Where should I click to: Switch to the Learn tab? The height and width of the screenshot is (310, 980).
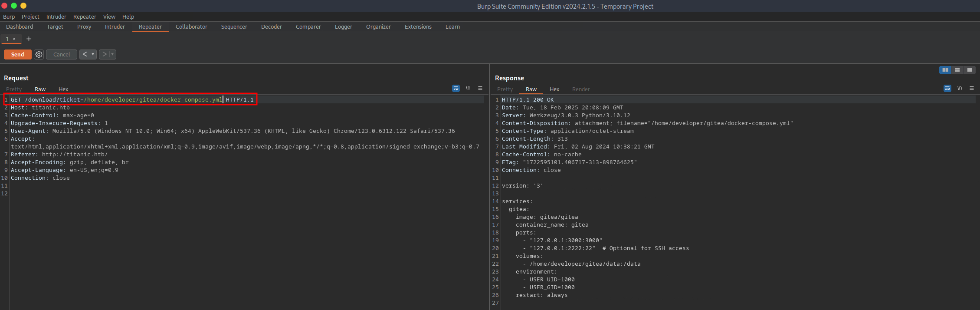click(452, 26)
